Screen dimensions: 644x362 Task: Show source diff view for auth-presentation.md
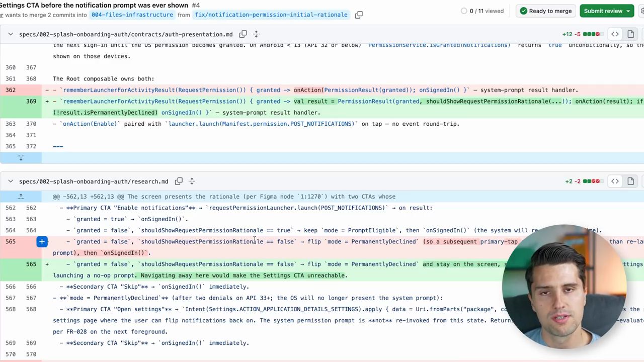(615, 34)
